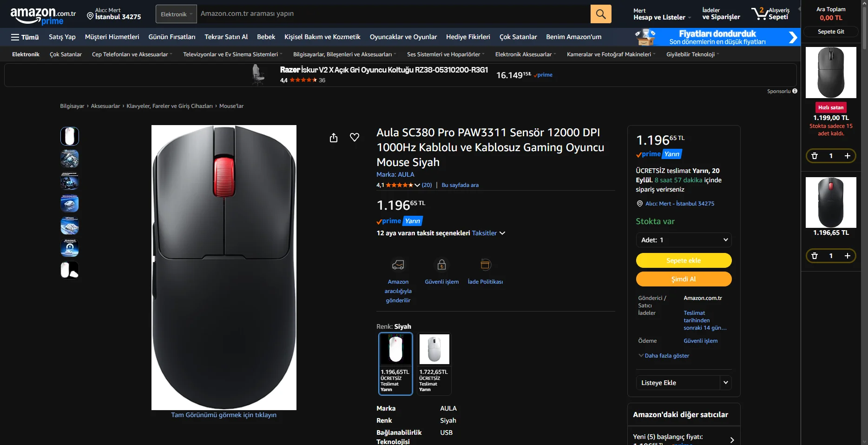Image resolution: width=868 pixels, height=445 pixels.
Task: Click the İade Politikası box icon
Action: [486, 265]
